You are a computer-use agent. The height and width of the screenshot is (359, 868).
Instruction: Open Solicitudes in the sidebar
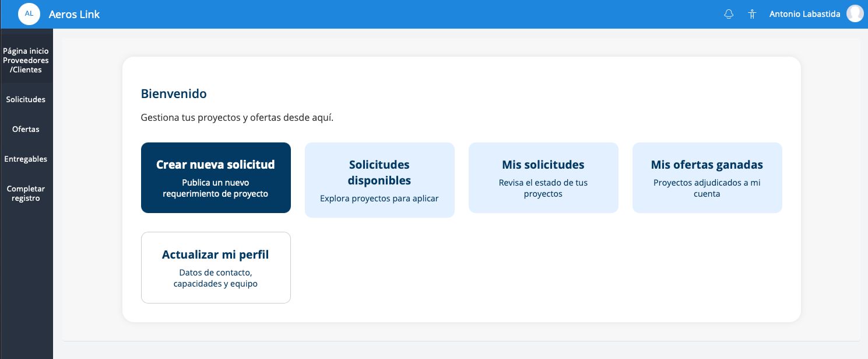pos(26,99)
